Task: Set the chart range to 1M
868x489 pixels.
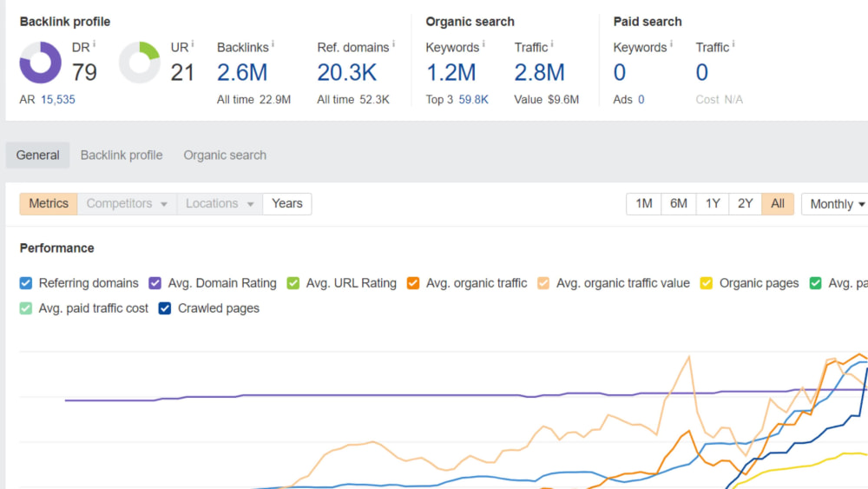Action: (644, 204)
